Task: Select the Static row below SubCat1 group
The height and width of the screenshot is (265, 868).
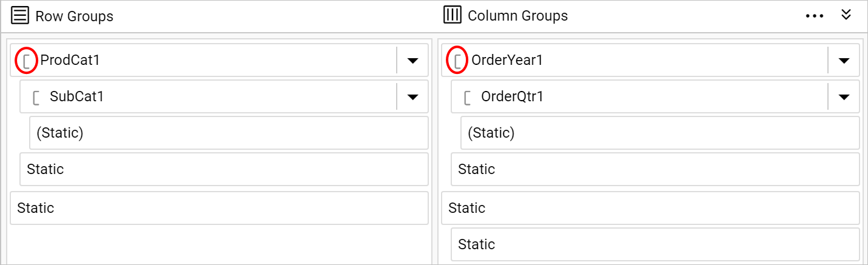Action: [224, 169]
